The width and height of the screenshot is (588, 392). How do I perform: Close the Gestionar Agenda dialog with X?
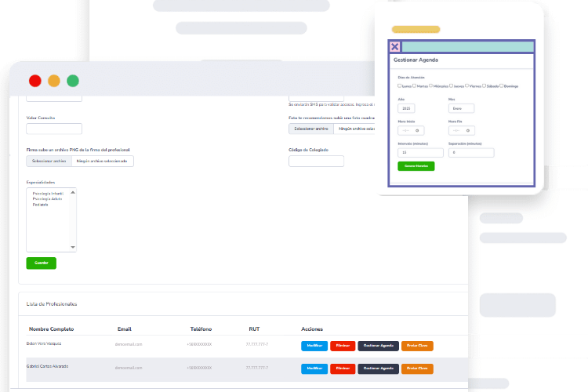395,47
